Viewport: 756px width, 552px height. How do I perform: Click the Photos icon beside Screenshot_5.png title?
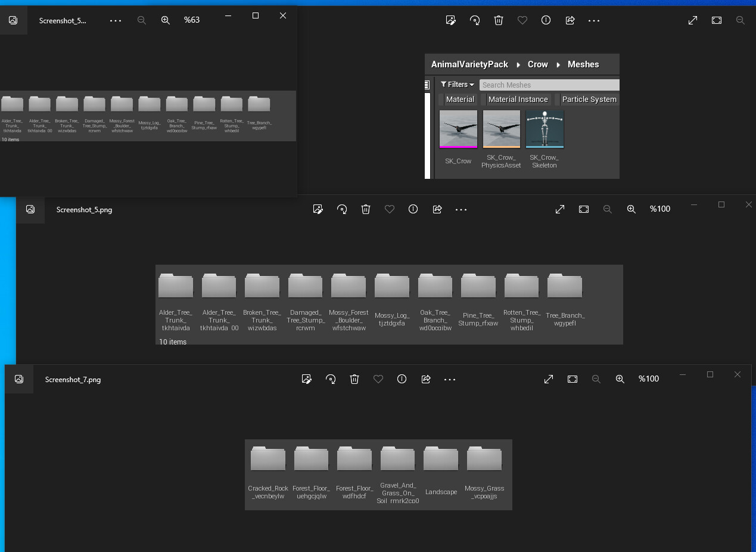click(30, 209)
